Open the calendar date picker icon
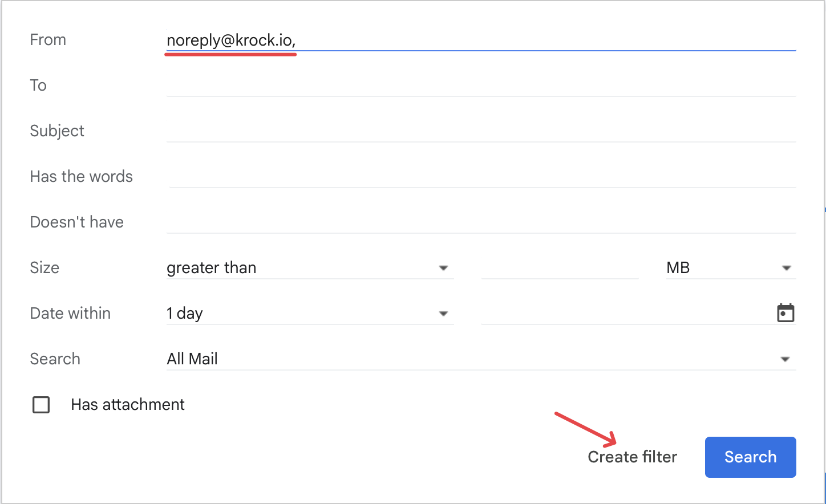The height and width of the screenshot is (504, 826). click(785, 313)
